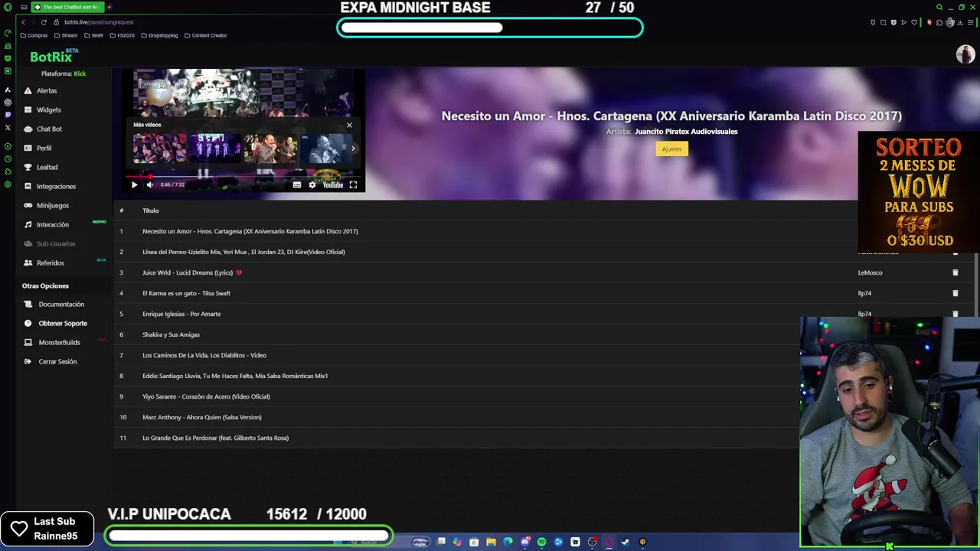Open Interacción in the sidebar
980x551 pixels.
pos(52,224)
